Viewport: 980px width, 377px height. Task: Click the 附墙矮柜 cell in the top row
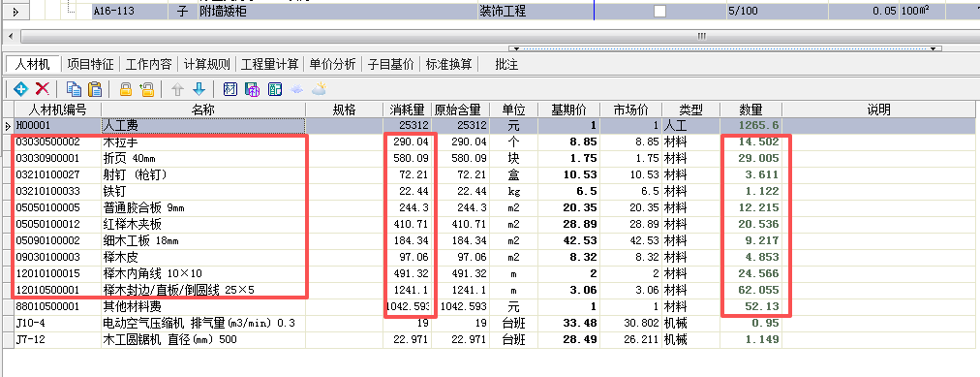337,12
